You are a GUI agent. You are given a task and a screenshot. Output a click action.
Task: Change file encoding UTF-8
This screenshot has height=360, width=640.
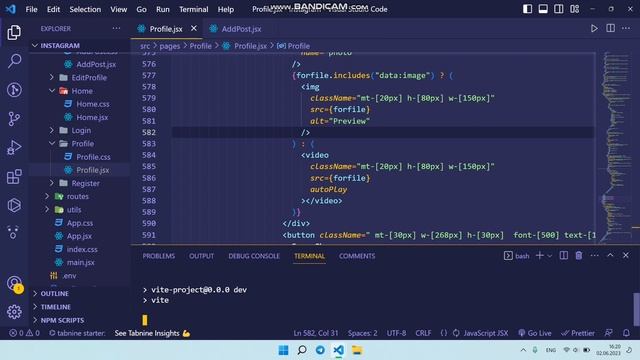click(x=396, y=333)
